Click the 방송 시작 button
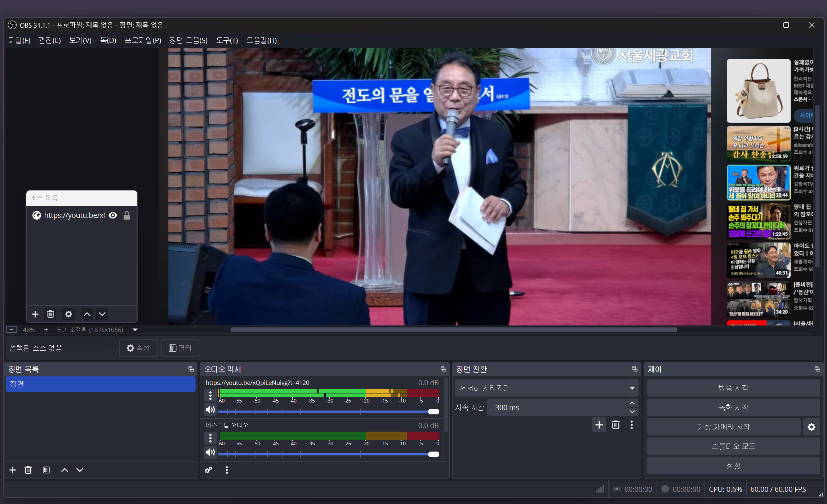 [733, 388]
